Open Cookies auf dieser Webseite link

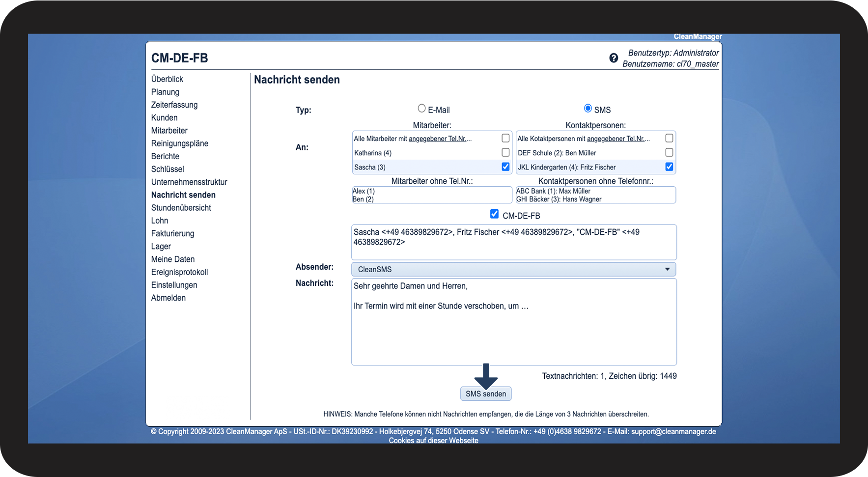click(x=433, y=441)
